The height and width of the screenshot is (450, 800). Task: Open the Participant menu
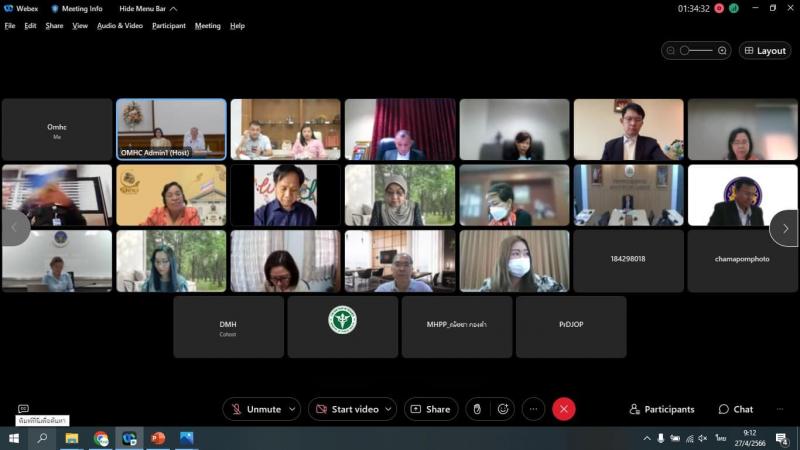[x=169, y=26]
